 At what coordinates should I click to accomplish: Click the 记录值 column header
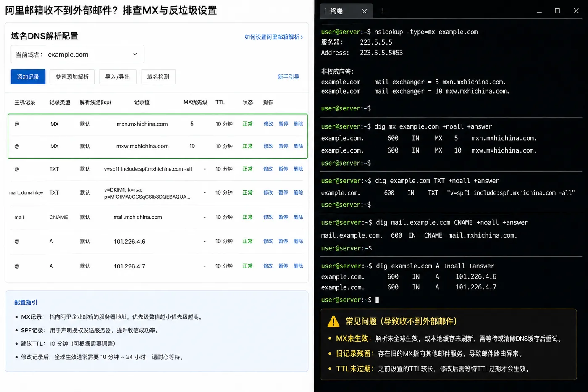(x=142, y=102)
